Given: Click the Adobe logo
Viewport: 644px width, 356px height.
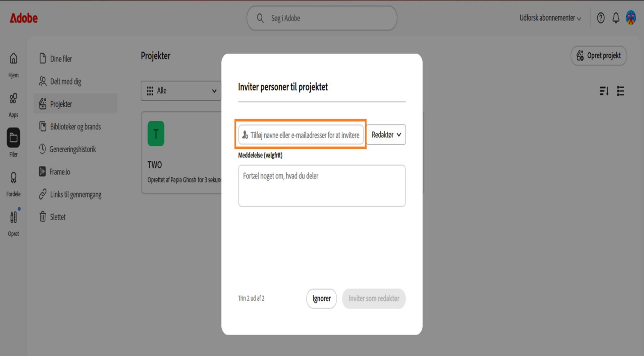Looking at the screenshot, I should [x=23, y=18].
